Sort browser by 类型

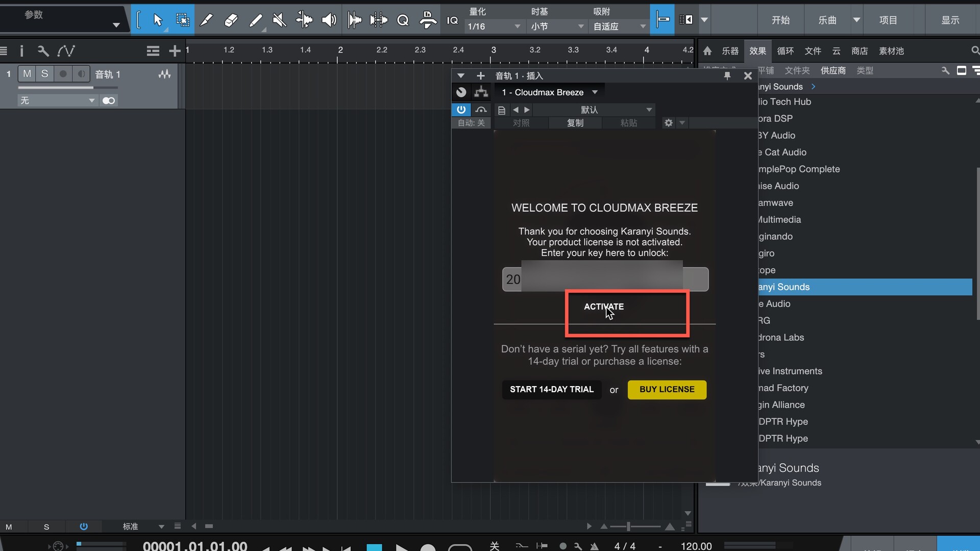click(x=865, y=70)
